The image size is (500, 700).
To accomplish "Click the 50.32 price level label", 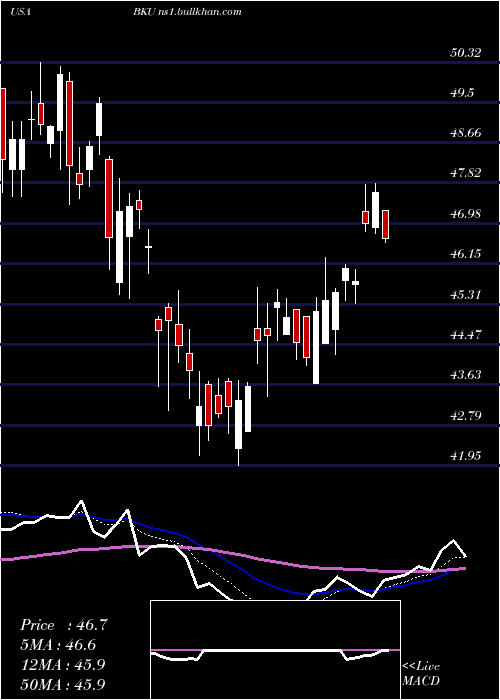I will 466,53.
